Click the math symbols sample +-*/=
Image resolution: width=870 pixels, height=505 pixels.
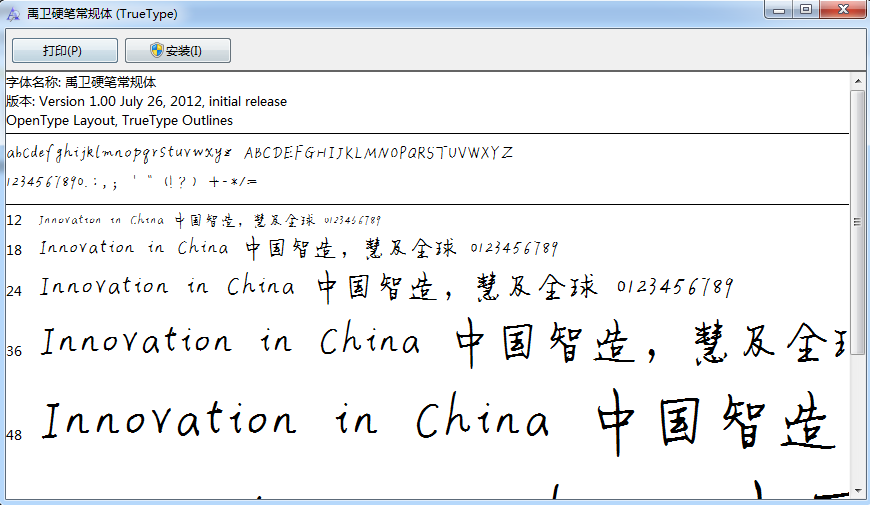[x=233, y=181]
